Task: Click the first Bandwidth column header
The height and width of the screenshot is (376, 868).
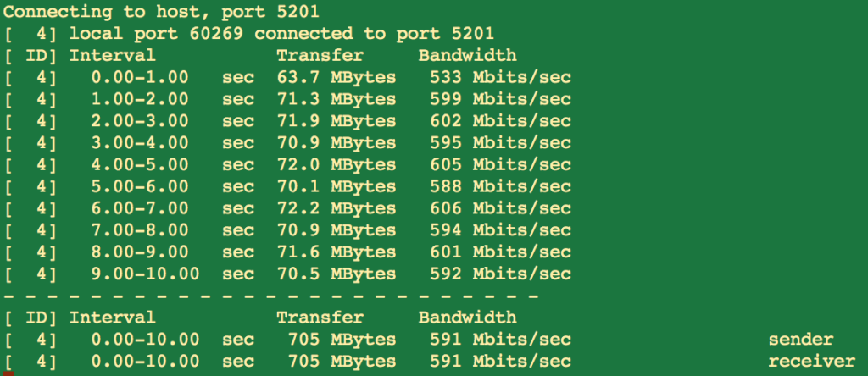Action: pos(467,55)
